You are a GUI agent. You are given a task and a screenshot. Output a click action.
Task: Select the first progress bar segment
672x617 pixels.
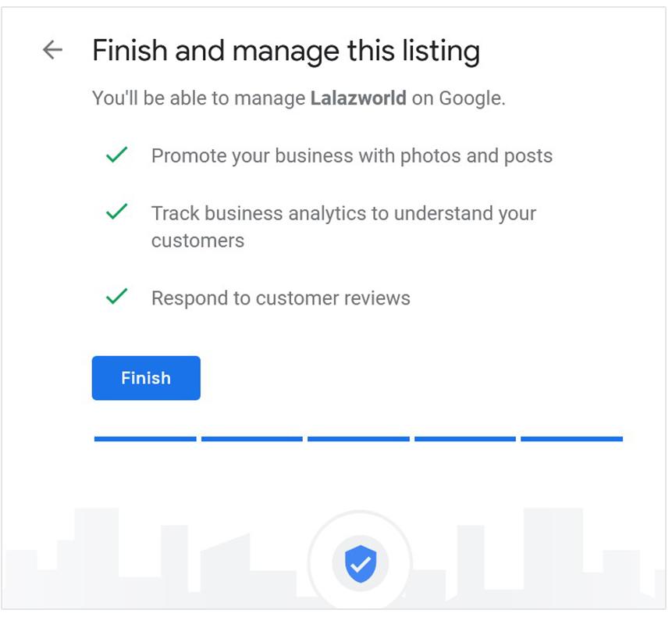pyautogui.click(x=145, y=439)
